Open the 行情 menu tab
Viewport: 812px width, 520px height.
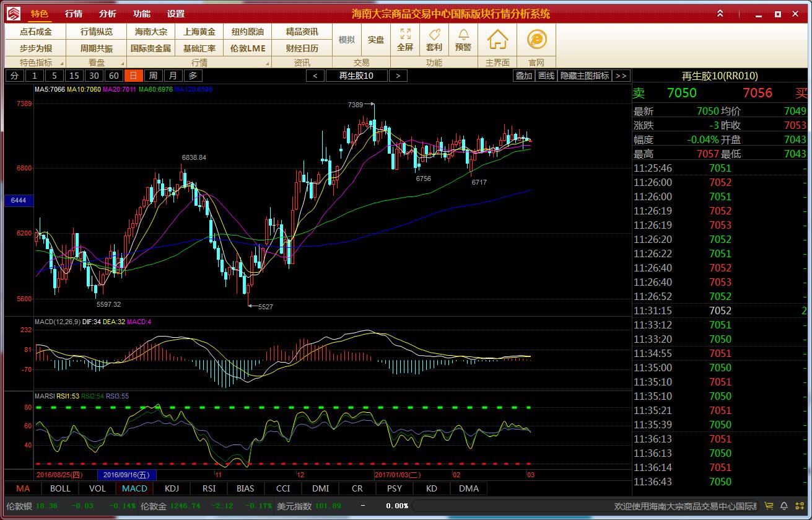[x=74, y=14]
